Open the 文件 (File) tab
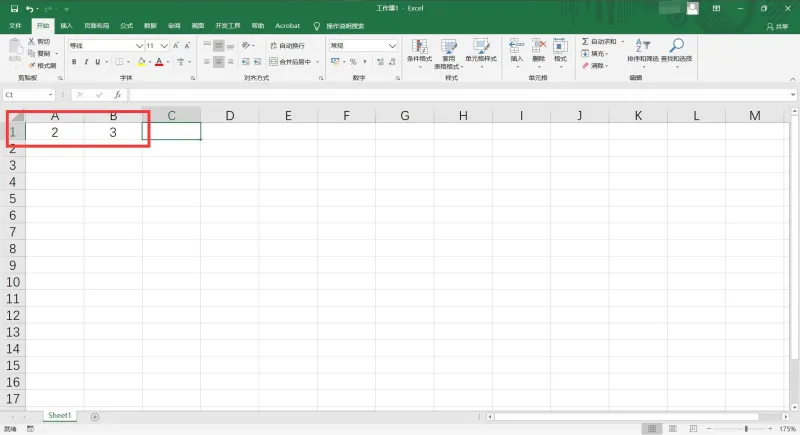This screenshot has height=435, width=800. click(15, 25)
